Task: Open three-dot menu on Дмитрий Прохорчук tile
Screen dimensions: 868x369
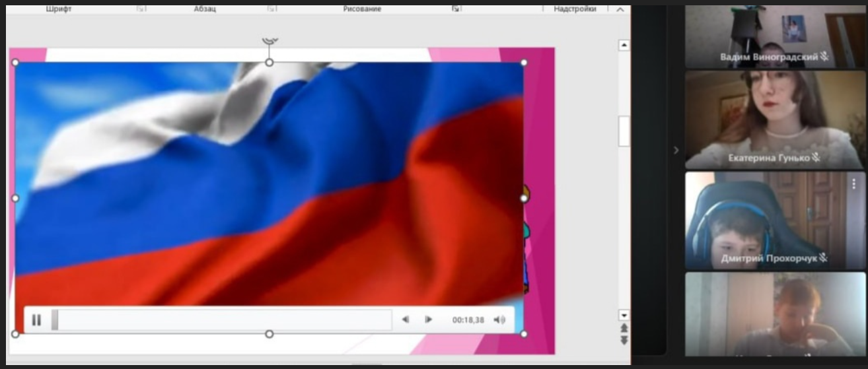Action: coord(853,185)
